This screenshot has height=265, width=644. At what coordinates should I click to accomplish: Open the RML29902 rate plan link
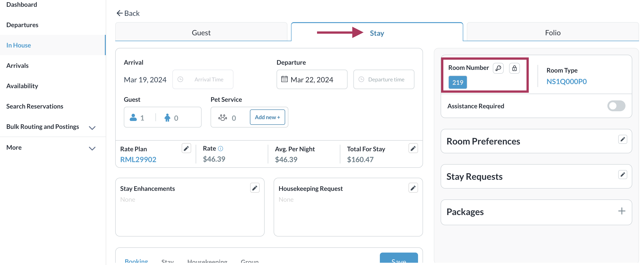click(x=138, y=159)
